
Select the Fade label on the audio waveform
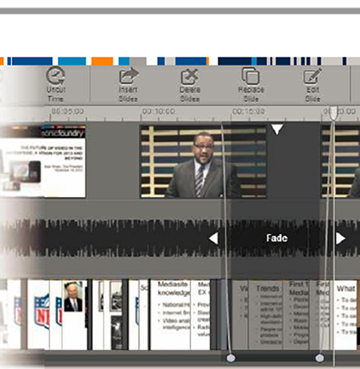(277, 238)
